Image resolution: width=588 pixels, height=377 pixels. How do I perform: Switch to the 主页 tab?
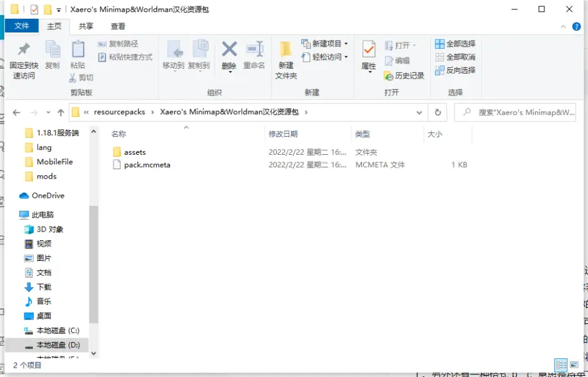pos(54,26)
